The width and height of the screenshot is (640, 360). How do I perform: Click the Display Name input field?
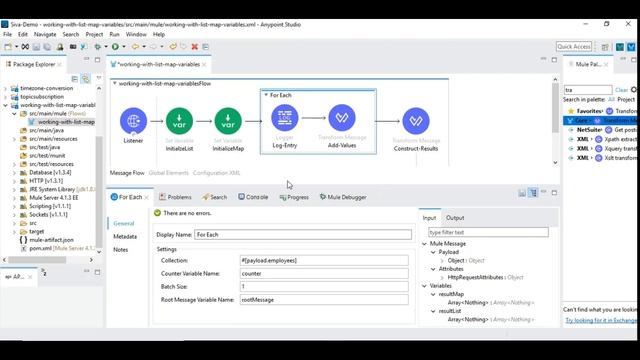click(303, 234)
